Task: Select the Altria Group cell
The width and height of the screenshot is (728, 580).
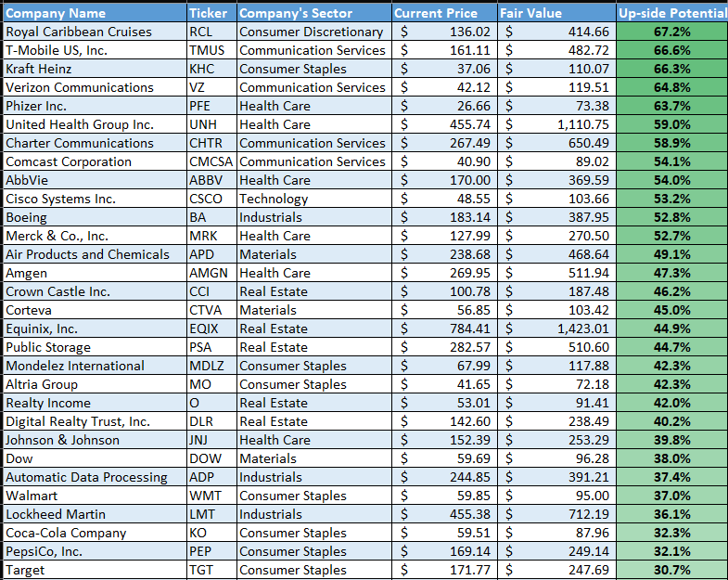Action: pyautogui.click(x=95, y=384)
